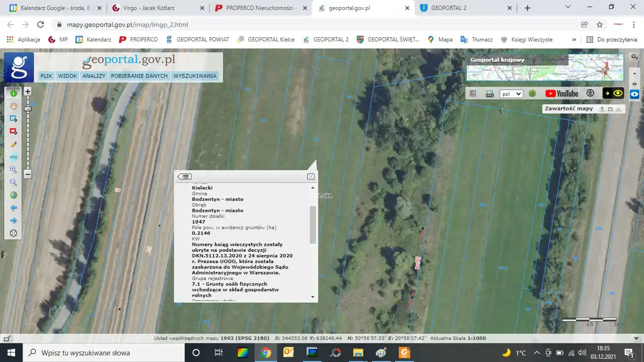Click the plus button on zoom slider
The height and width of the screenshot is (362, 644).
[x=28, y=92]
